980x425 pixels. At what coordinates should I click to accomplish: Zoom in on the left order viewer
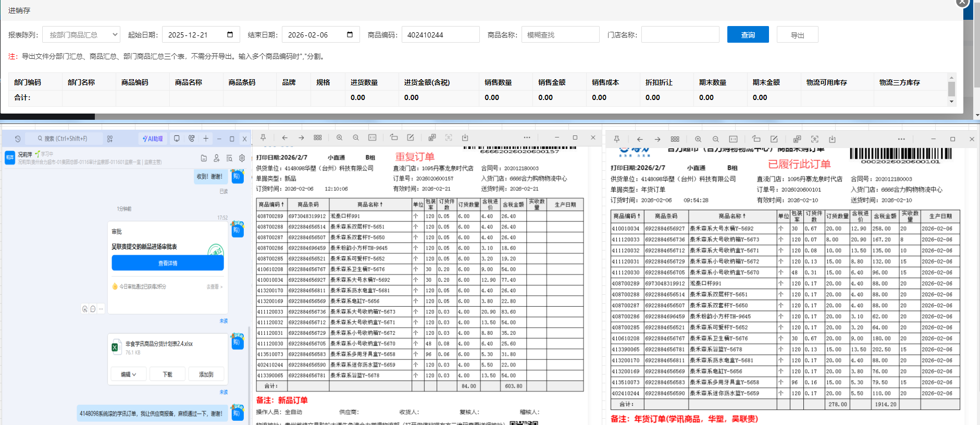pyautogui.click(x=339, y=137)
